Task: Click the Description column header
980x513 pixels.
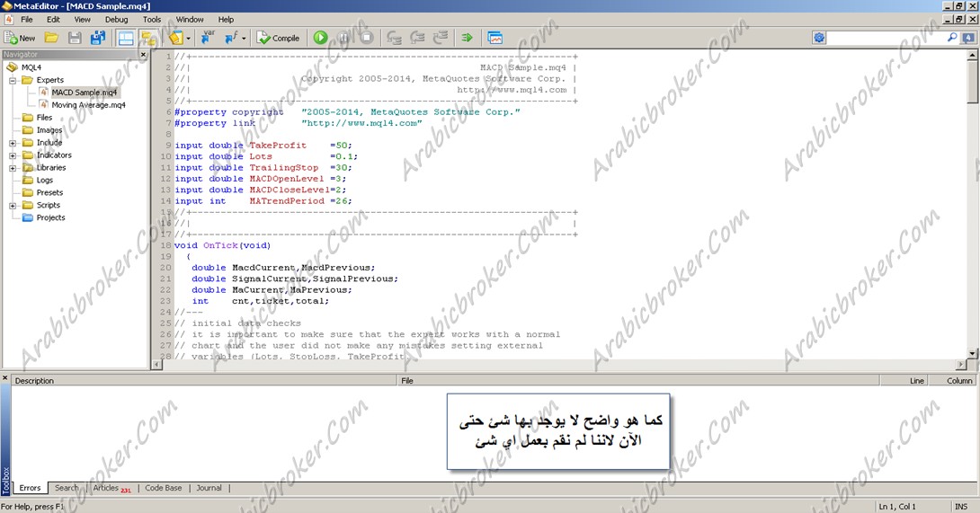Action: click(204, 381)
